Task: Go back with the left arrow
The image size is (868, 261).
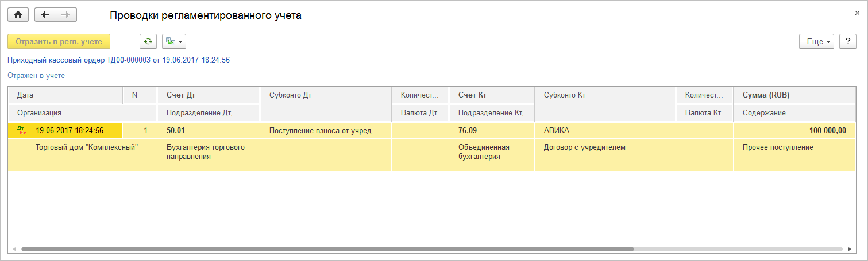Action: tap(45, 15)
